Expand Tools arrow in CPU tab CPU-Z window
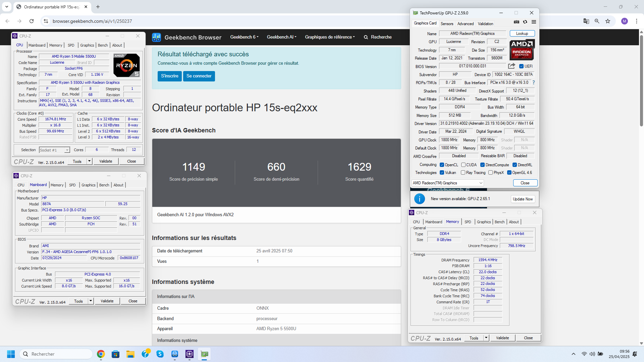 [x=89, y=161]
